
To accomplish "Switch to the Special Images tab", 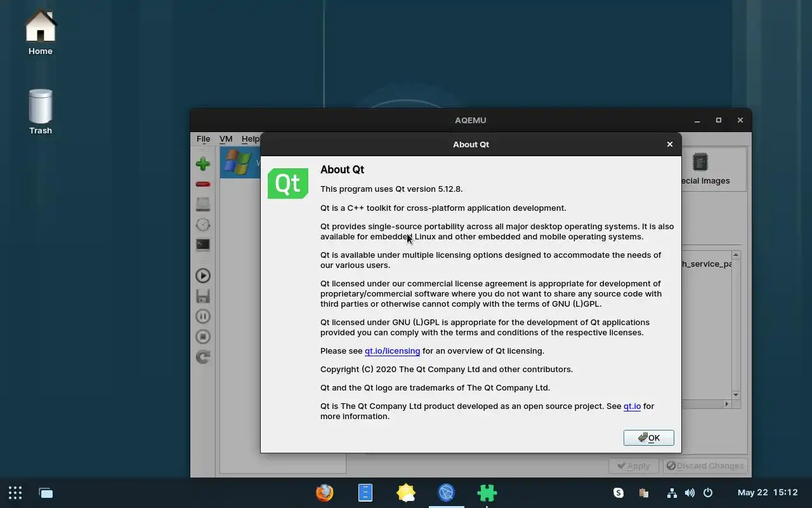I will coord(705,169).
